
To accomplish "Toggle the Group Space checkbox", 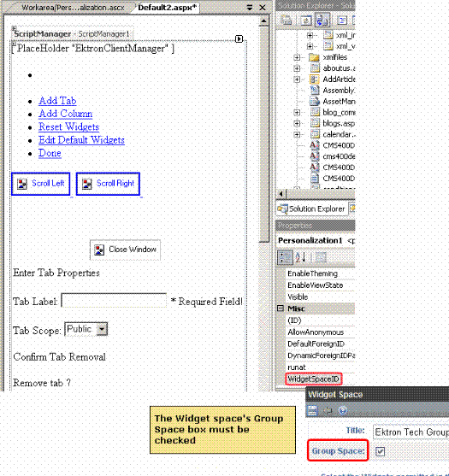I will (380, 451).
